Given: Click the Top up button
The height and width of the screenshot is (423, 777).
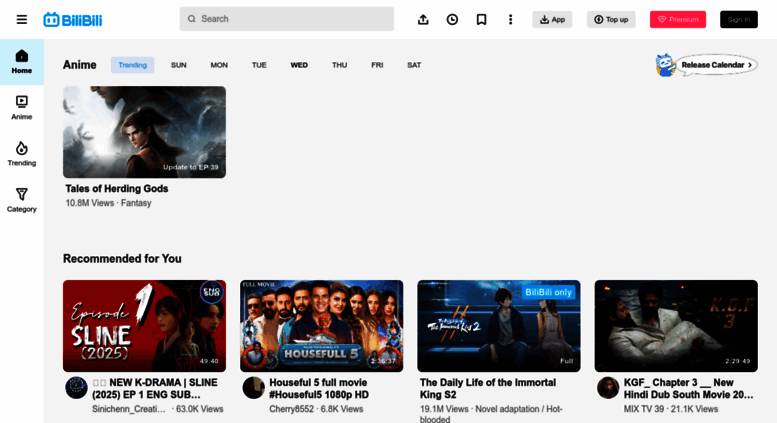Looking at the screenshot, I should (x=611, y=19).
